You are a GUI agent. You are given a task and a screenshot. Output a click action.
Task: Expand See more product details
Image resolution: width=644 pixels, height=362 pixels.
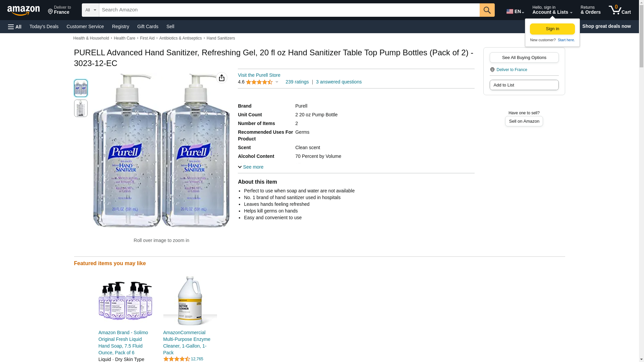pyautogui.click(x=251, y=167)
